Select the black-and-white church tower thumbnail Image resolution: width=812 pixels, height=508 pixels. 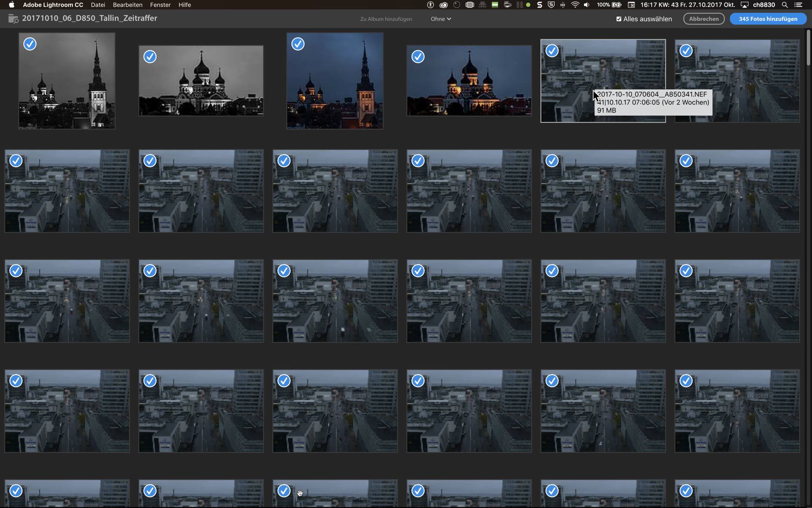[x=67, y=81]
